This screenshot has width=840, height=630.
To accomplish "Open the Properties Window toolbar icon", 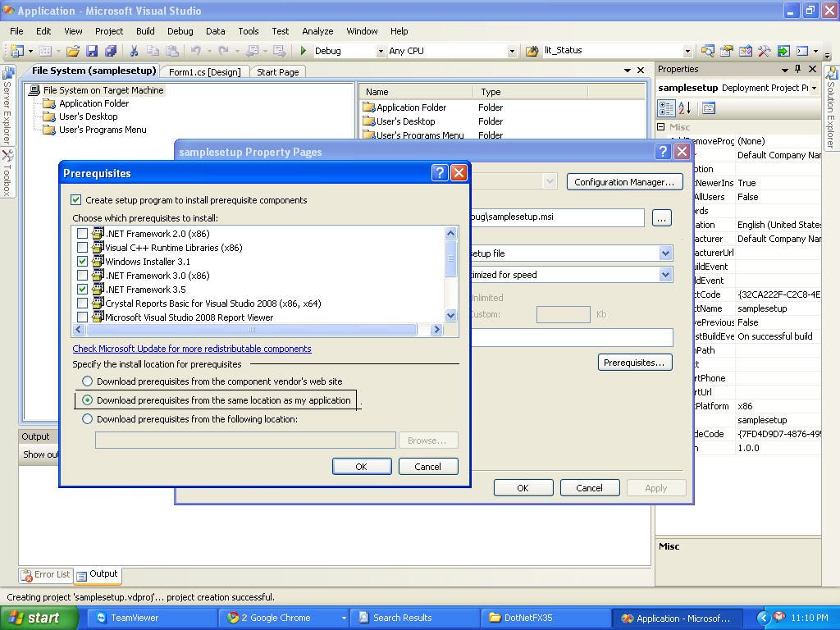I will coord(727,51).
